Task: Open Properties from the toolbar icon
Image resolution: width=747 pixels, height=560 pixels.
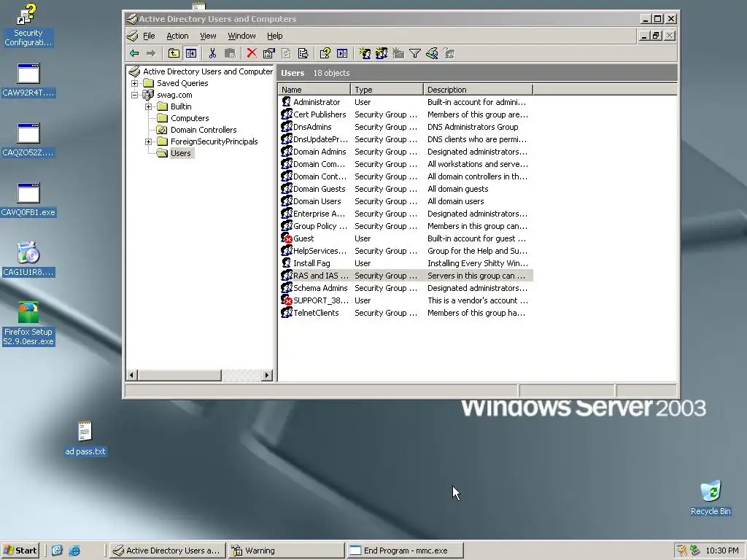Action: [x=268, y=53]
